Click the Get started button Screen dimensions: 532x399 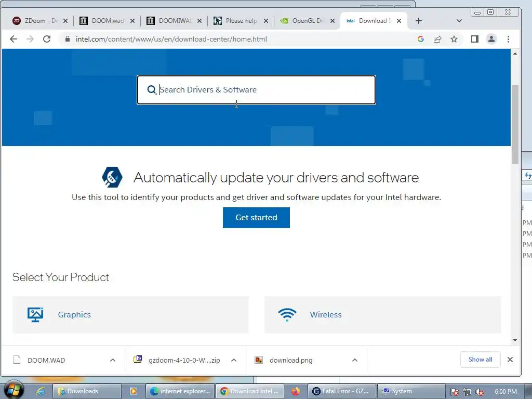pyautogui.click(x=256, y=218)
